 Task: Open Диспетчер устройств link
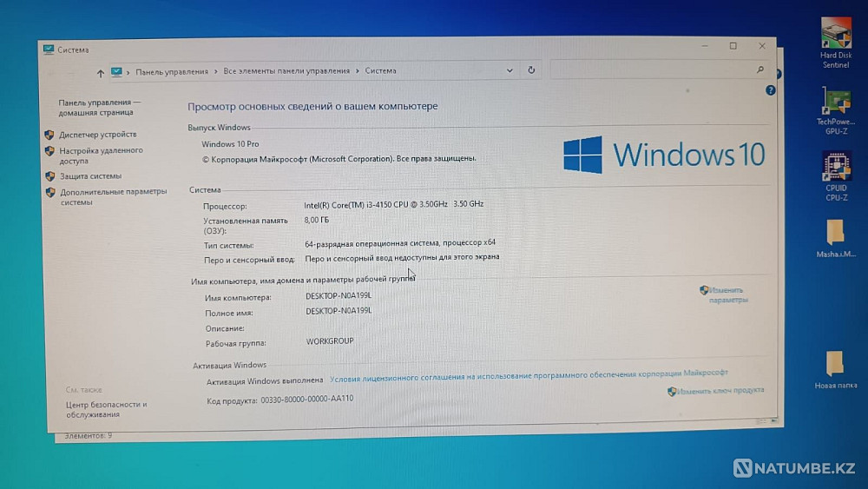[97, 135]
